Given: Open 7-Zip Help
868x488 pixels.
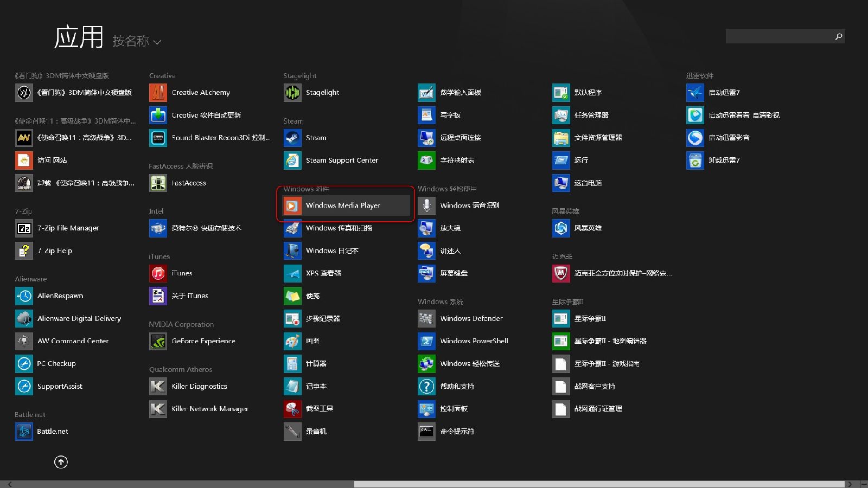Looking at the screenshot, I should click(44, 251).
